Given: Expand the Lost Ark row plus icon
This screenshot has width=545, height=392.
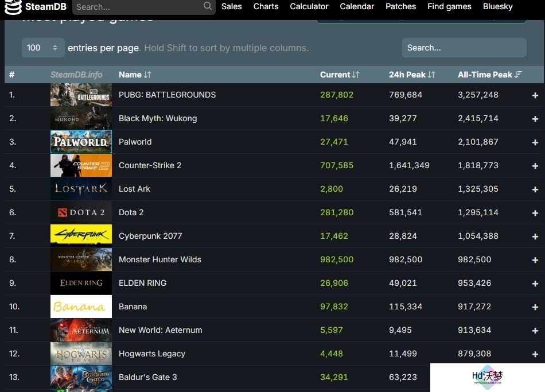Looking at the screenshot, I should 535,189.
